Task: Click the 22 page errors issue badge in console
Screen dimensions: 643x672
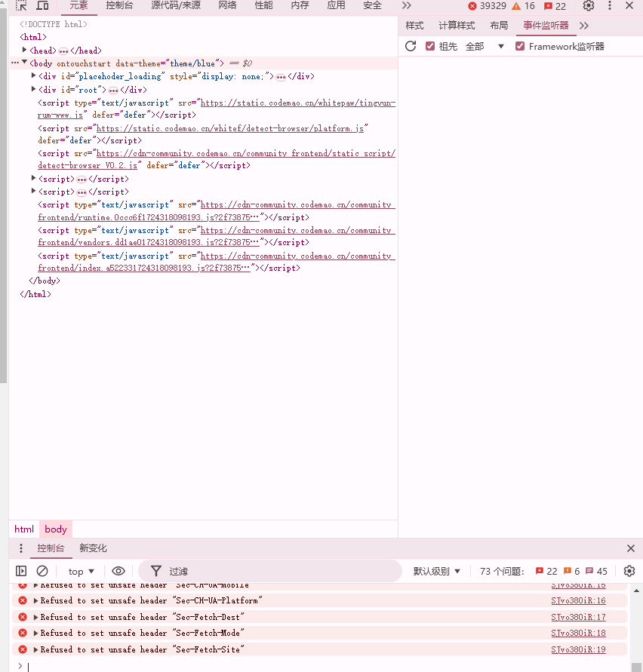Action: coord(546,571)
